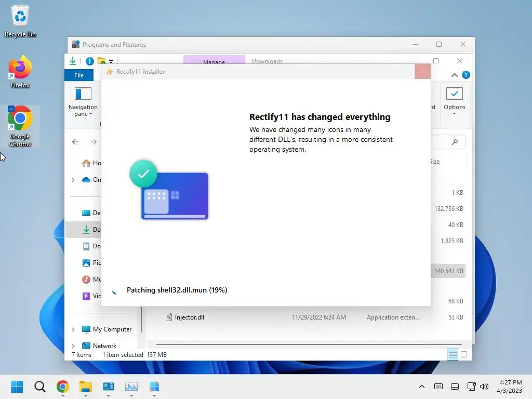Select Pictures in the navigation pane

91,262
